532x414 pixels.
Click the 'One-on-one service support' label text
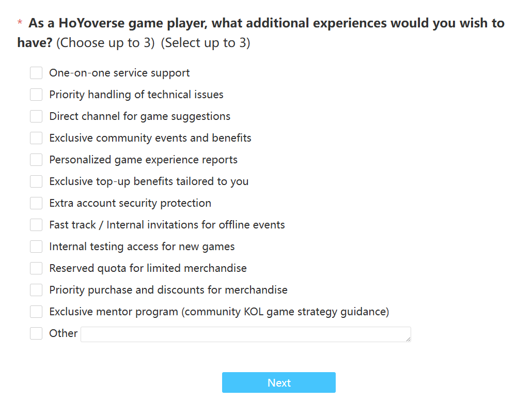tap(119, 73)
